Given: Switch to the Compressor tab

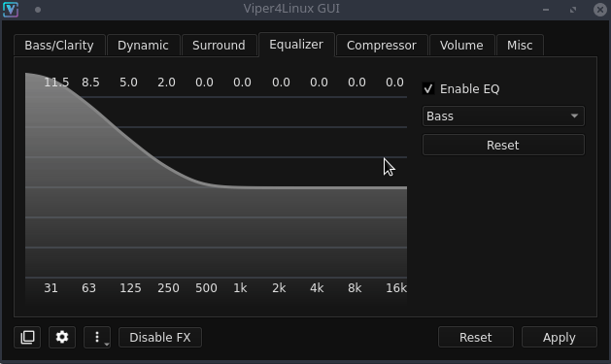Looking at the screenshot, I should pyautogui.click(x=382, y=46).
